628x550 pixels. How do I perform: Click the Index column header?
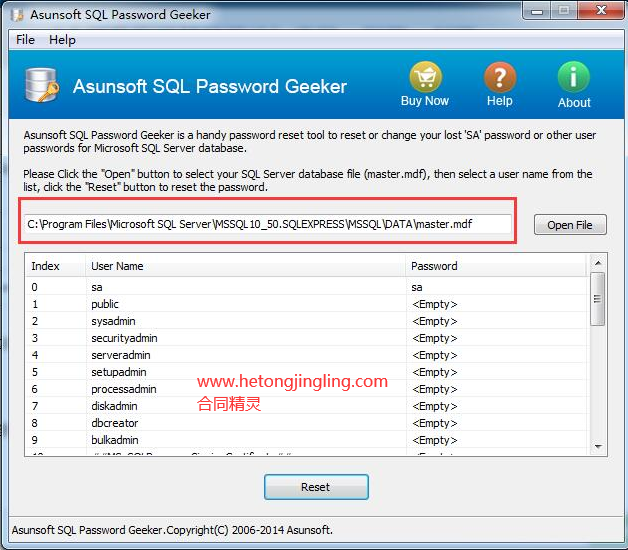pos(56,266)
